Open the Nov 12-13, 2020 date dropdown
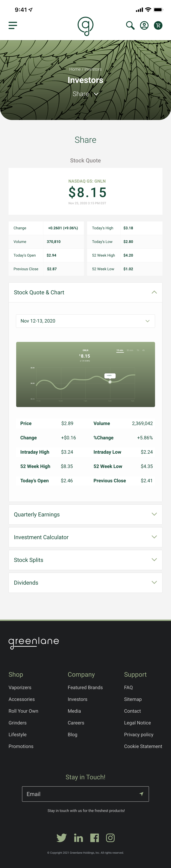This screenshot has height=868, width=171. coord(85,321)
